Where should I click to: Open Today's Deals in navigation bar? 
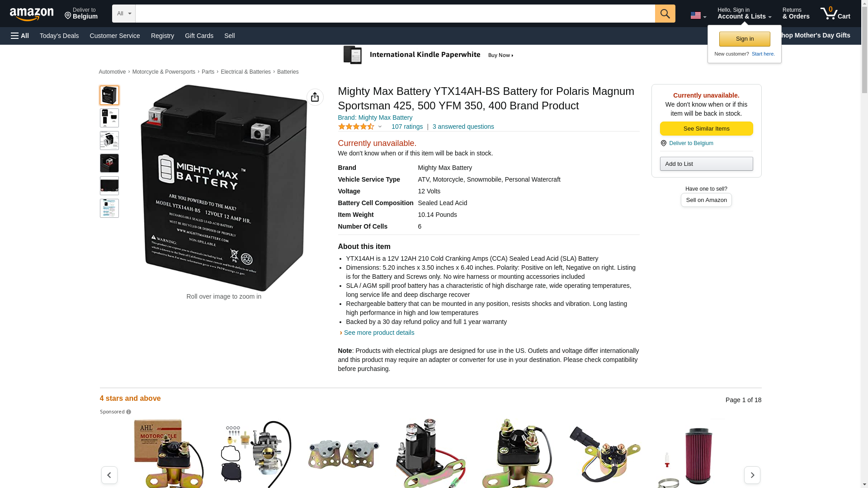point(59,36)
